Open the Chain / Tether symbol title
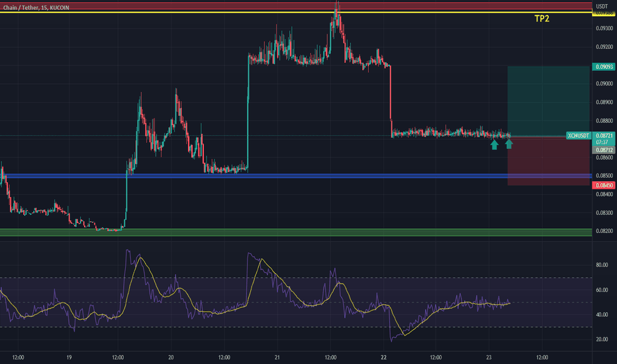Image resolution: width=617 pixels, height=364 pixels. 36,7
